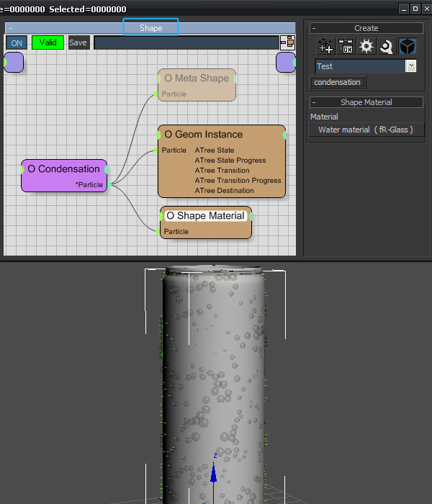Click the purple output node at top-right of grid
Viewport: 432px width, 504px height.
click(x=286, y=63)
